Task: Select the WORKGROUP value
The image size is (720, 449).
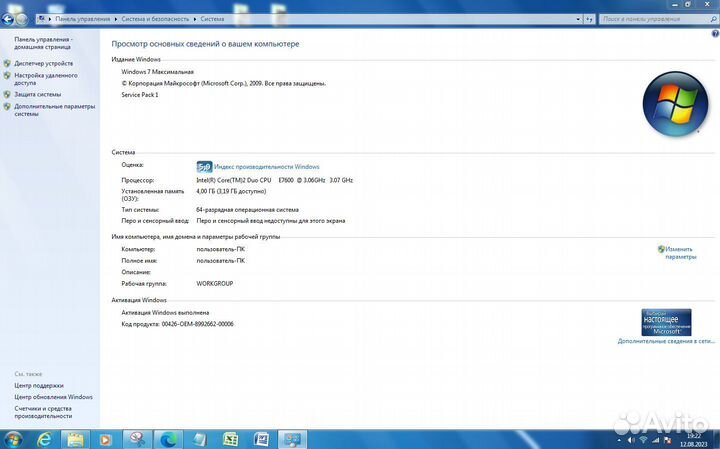Action: pyautogui.click(x=214, y=284)
